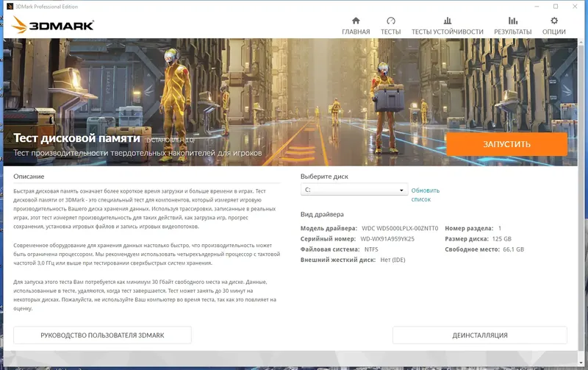
Task: Switch to the Опции tab label
Action: pyautogui.click(x=554, y=32)
